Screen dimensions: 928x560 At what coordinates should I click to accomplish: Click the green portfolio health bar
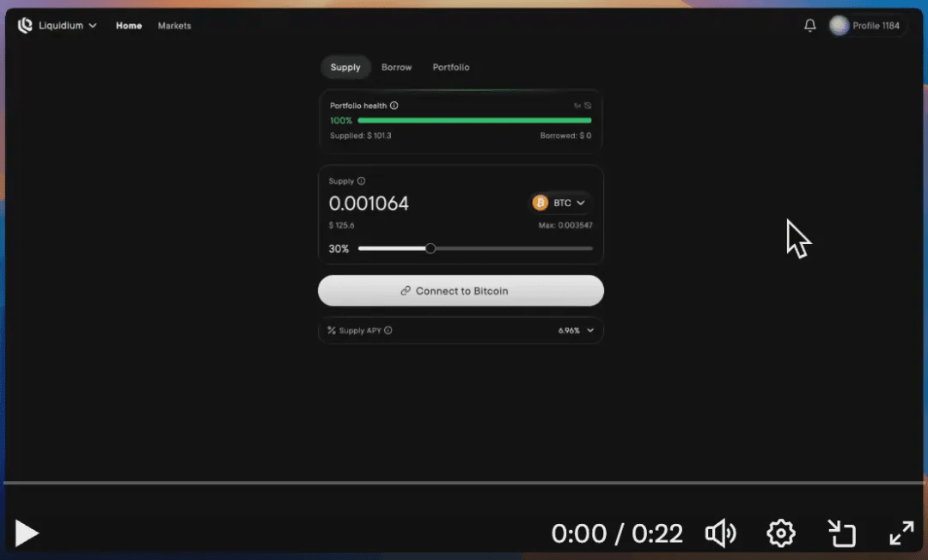[x=474, y=120]
